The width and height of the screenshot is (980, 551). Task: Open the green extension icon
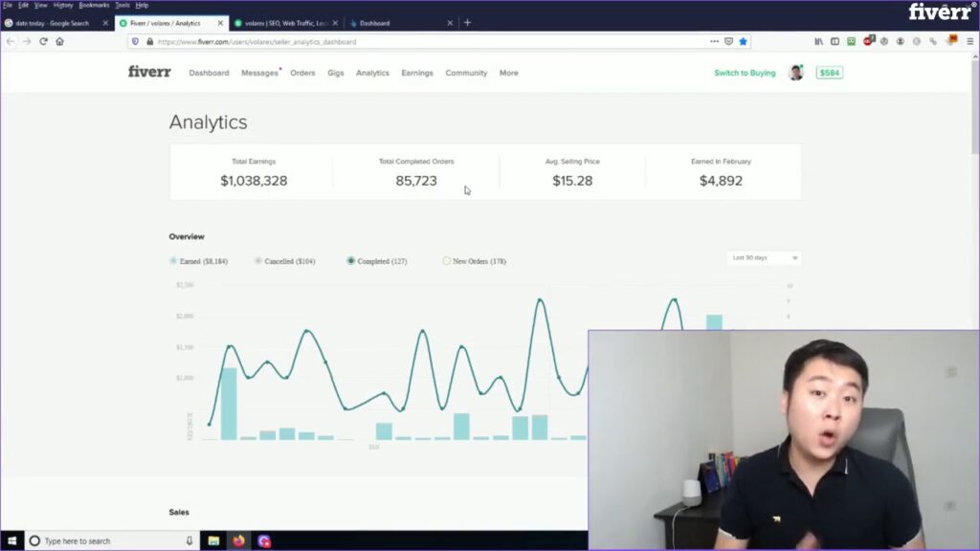(851, 41)
